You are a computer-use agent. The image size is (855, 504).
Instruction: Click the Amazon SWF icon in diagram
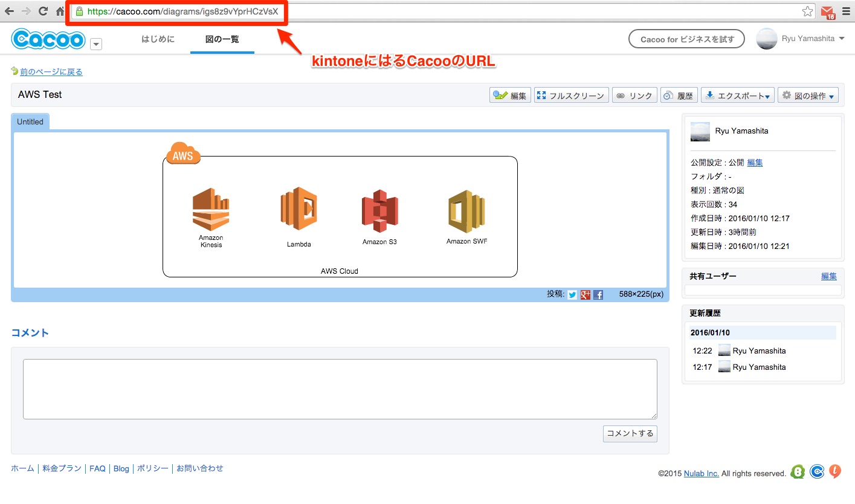click(x=466, y=211)
